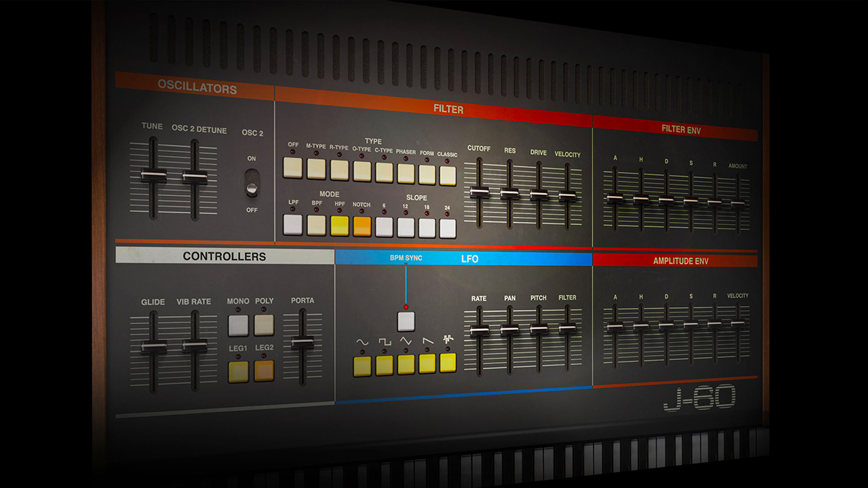
Task: Flip the OSC 2 on/off switch
Action: [x=251, y=183]
